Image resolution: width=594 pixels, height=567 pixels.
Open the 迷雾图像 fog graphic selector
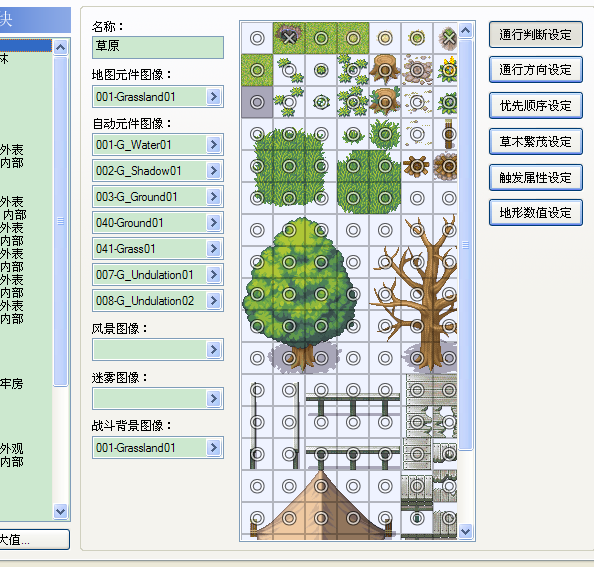click(214, 398)
